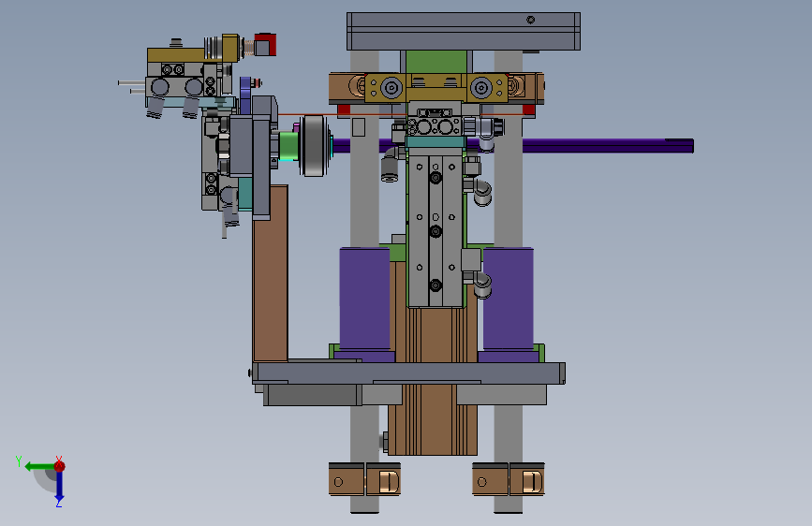This screenshot has height=526, width=812.
Task: Select the right purple cylinder on the base
Action: pos(508,300)
